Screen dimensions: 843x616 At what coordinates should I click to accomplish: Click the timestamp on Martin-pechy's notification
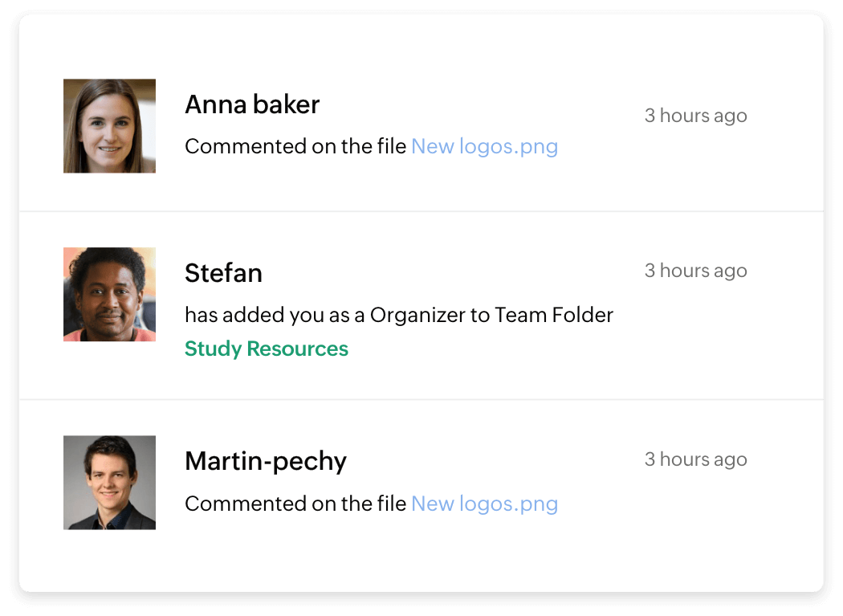coord(695,459)
